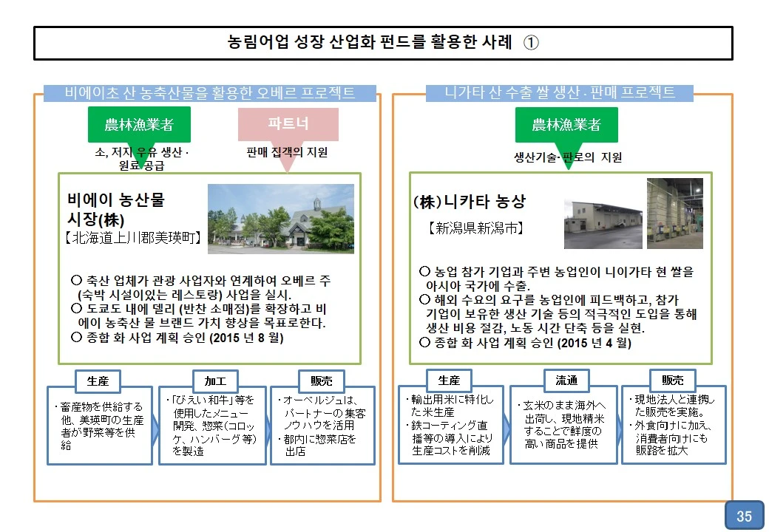This screenshot has width=769, height=532.
Task: Click the 生産 label in the Niigata project
Action: [449, 381]
